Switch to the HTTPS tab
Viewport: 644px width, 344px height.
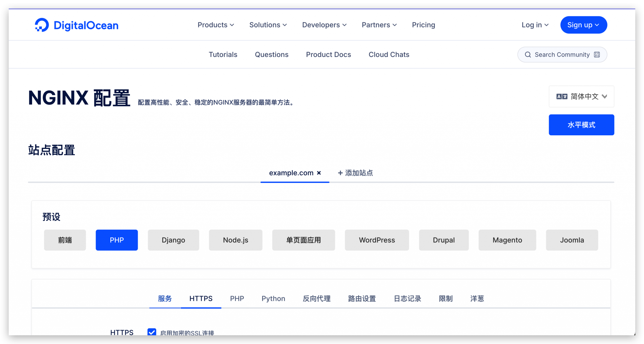pos(201,299)
